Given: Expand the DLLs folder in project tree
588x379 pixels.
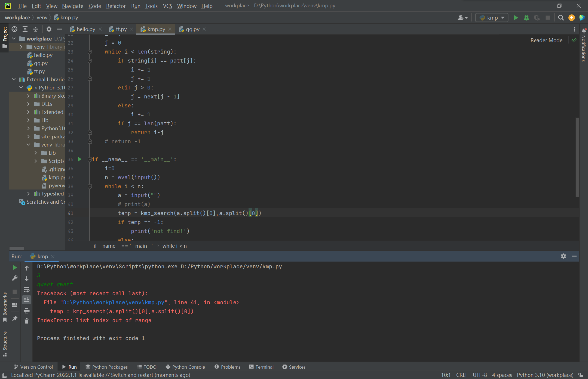Looking at the screenshot, I should click(x=28, y=104).
